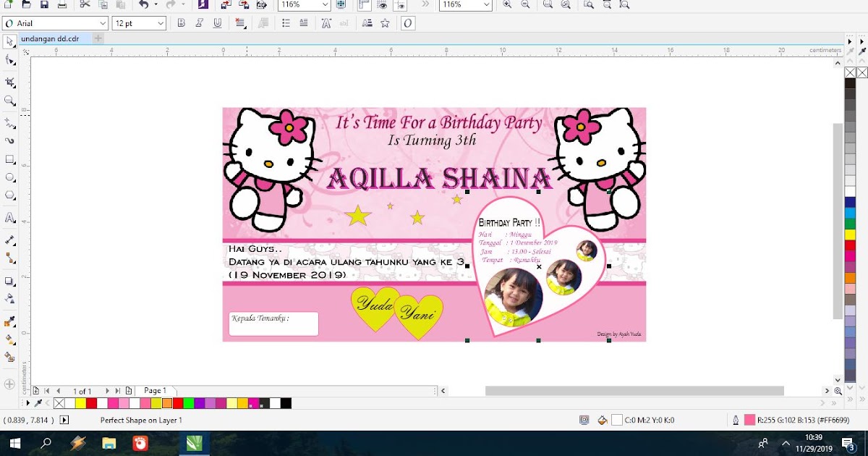Image resolution: width=868 pixels, height=456 pixels.
Task: Click the Cut scissors icon
Action: [x=85, y=4]
